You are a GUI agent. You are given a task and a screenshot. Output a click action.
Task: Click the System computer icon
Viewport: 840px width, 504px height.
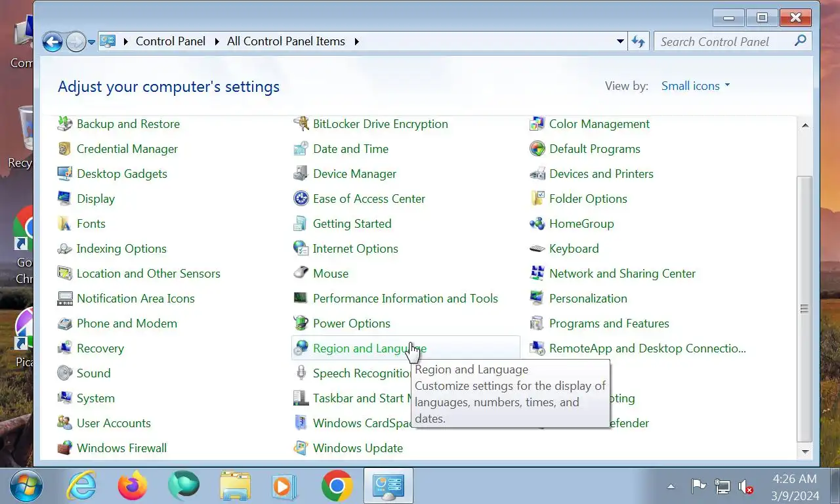pyautogui.click(x=64, y=398)
